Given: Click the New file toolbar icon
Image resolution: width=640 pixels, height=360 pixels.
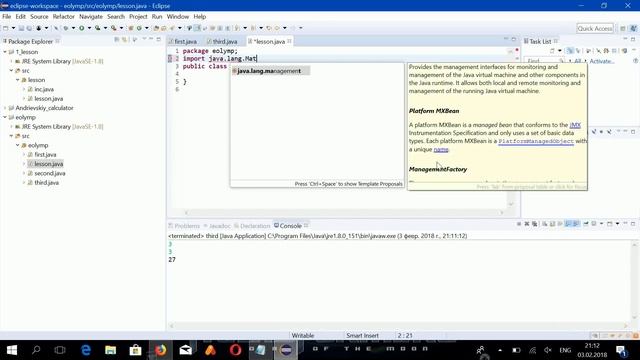Looking at the screenshot, I should [x=5, y=28].
